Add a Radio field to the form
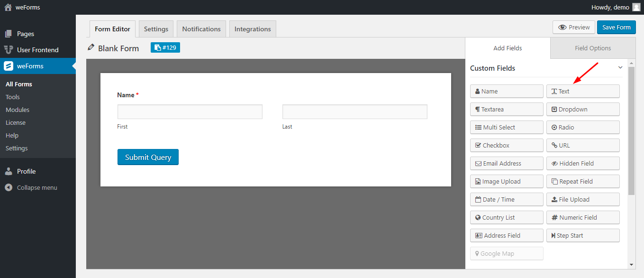Screen dimensions: 644x278 pyautogui.click(x=582, y=127)
